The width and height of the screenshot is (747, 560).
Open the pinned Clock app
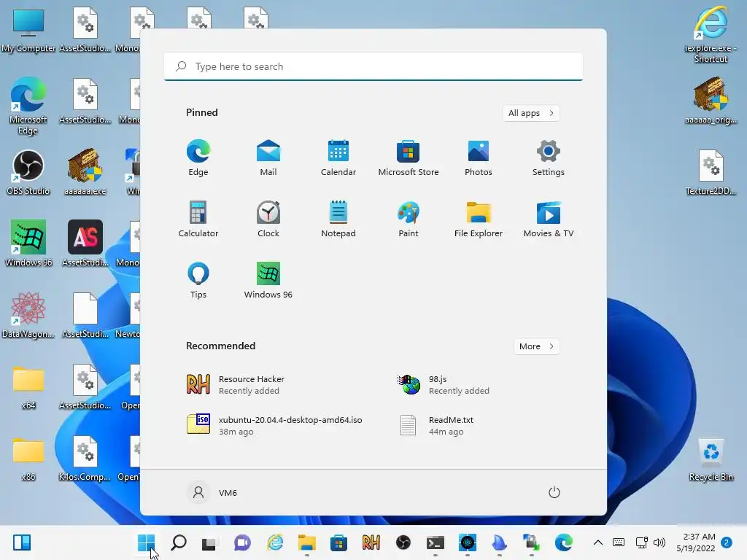click(268, 219)
